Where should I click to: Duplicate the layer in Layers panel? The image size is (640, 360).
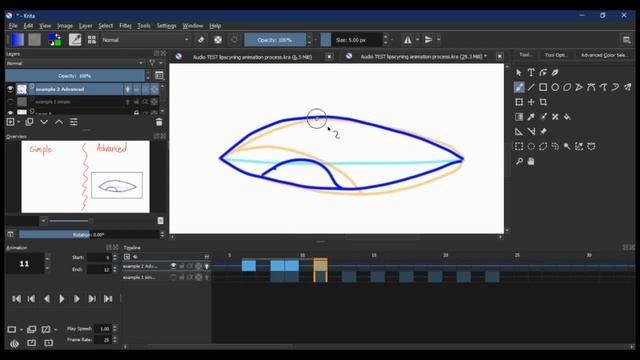[x=29, y=122]
